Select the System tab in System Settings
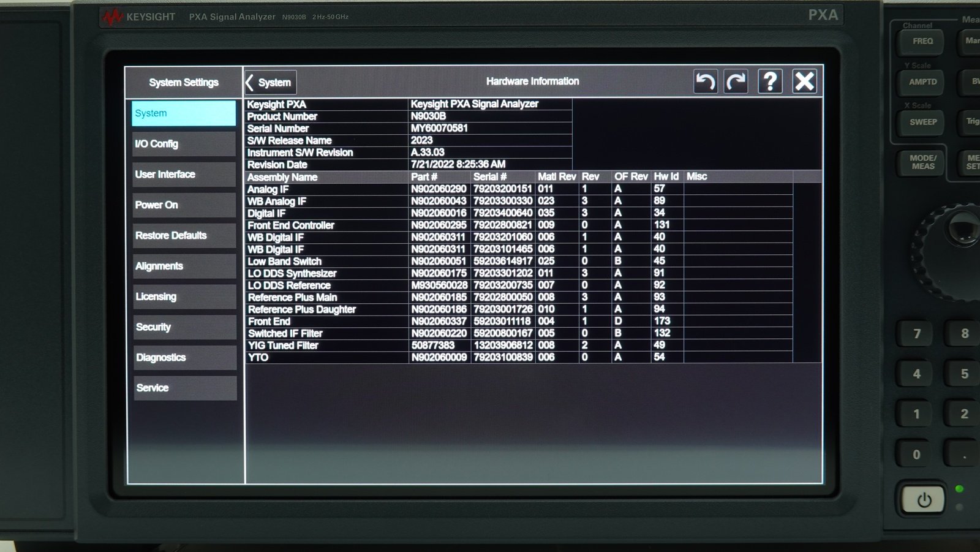Image resolution: width=980 pixels, height=552 pixels. pos(184,113)
